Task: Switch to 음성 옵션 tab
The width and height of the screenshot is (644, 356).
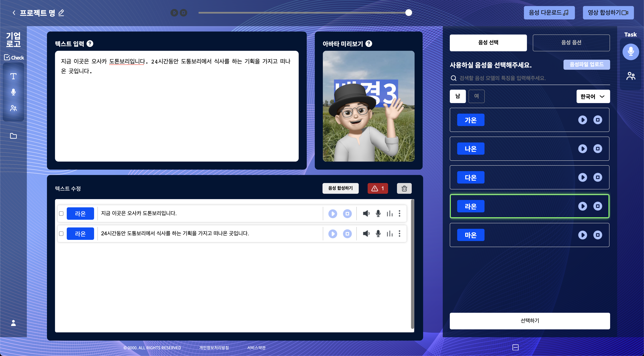Action: tap(571, 43)
